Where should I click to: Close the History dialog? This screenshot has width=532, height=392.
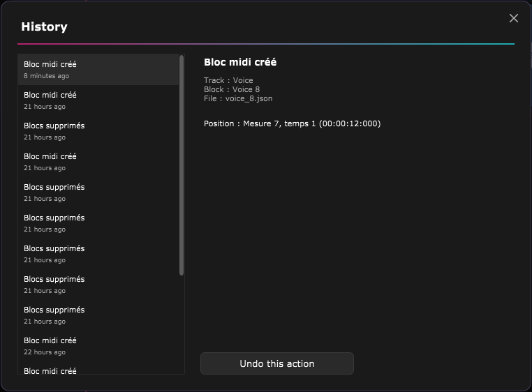click(514, 18)
